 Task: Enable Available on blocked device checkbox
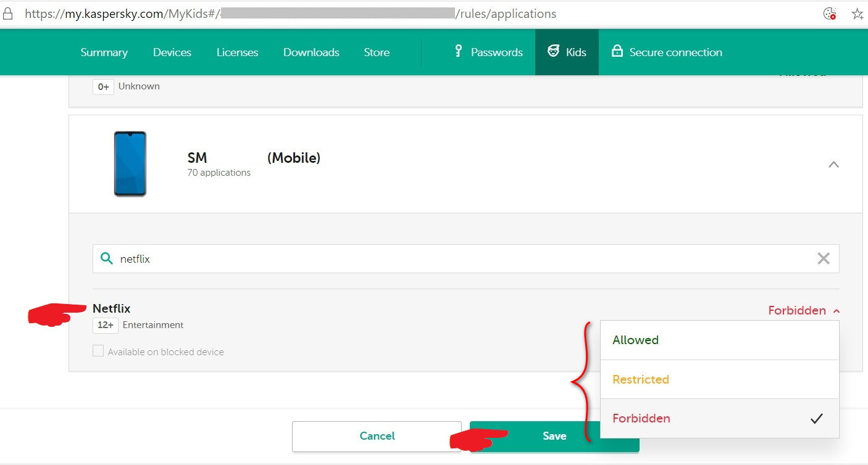pos(98,351)
